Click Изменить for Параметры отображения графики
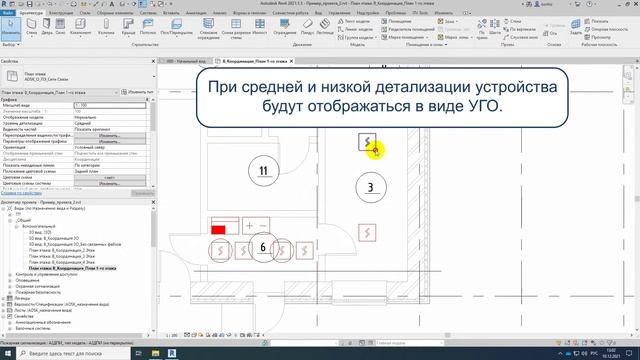 [110, 142]
